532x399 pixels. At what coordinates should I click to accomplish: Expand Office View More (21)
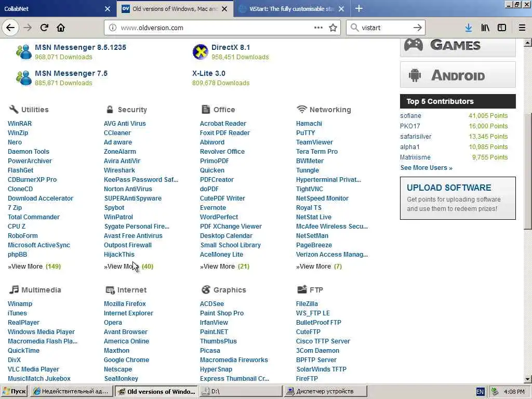[224, 267]
